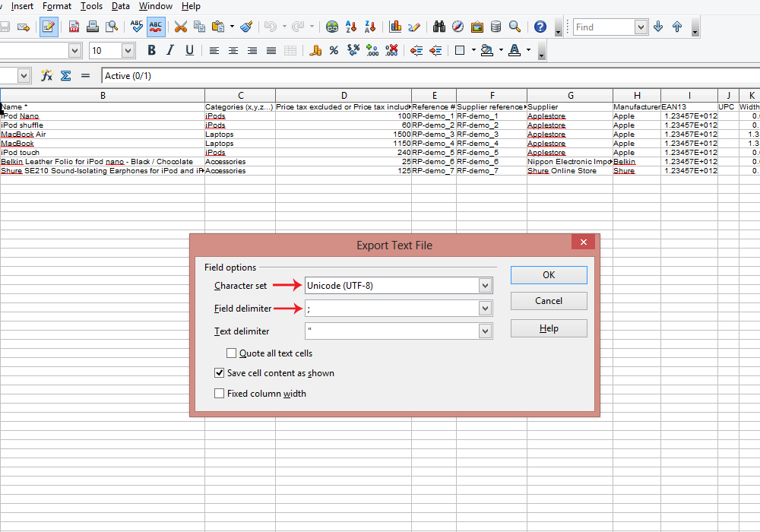Viewport: 760px width, 532px height.
Task: Click the dialog's Help button
Action: coord(549,328)
